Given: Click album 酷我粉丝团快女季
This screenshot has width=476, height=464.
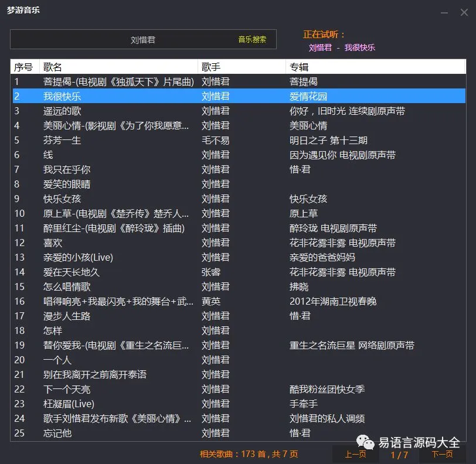Looking at the screenshot, I should pyautogui.click(x=327, y=390).
